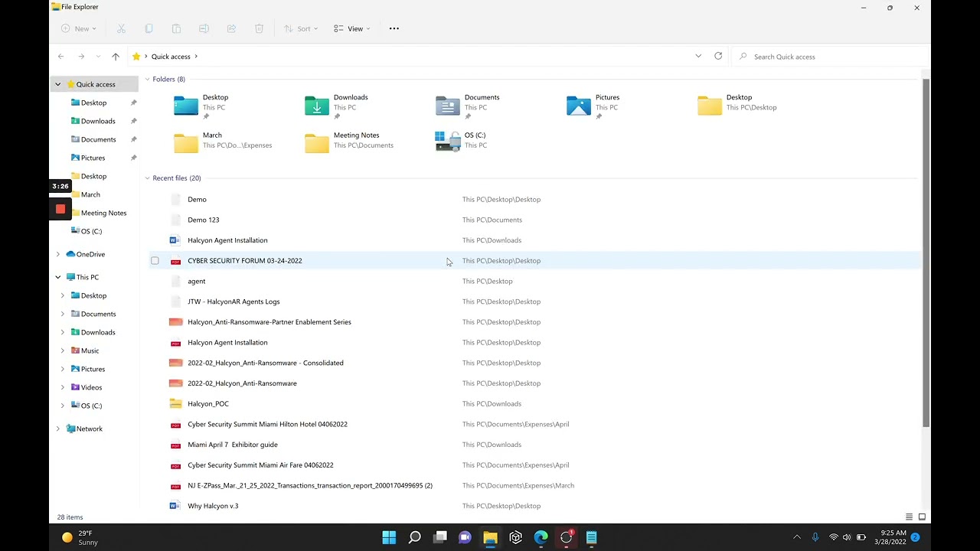Go up one level with the Up arrow

tap(116, 56)
